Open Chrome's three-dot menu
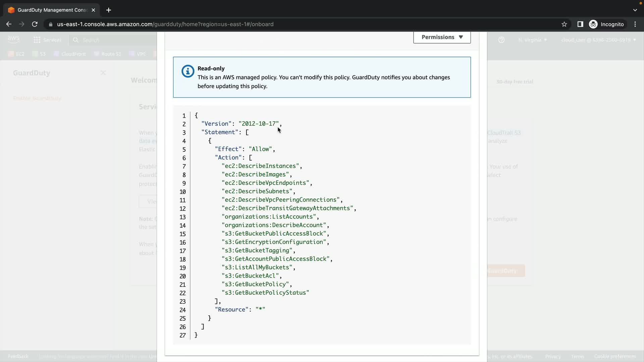Viewport: 644px width, 362px height. [635, 24]
